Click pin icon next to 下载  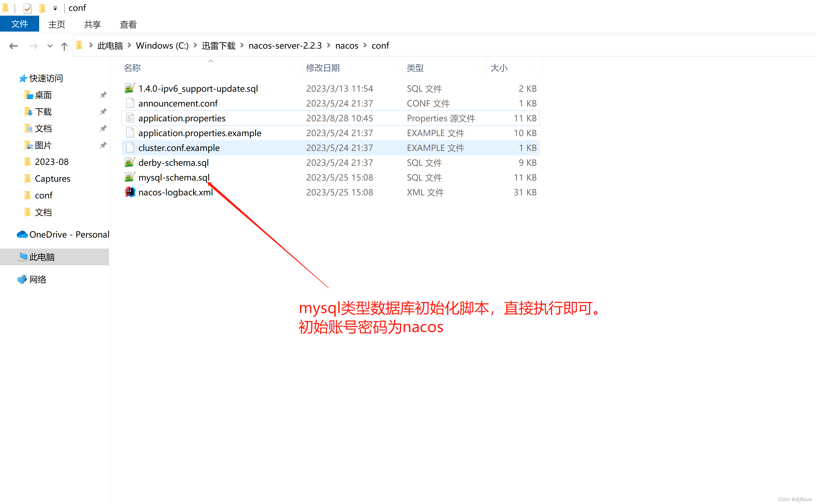103,112
